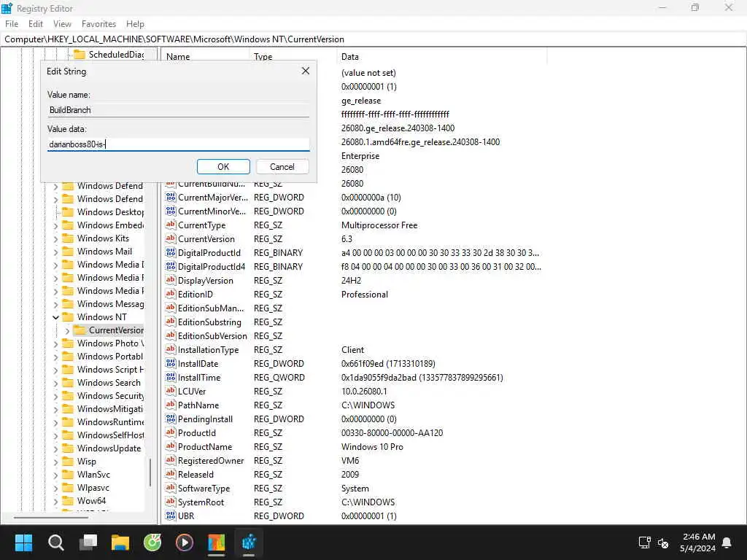Screen dimensions: 747x560
Task: Open the Windows Start menu
Action: [x=23, y=542]
